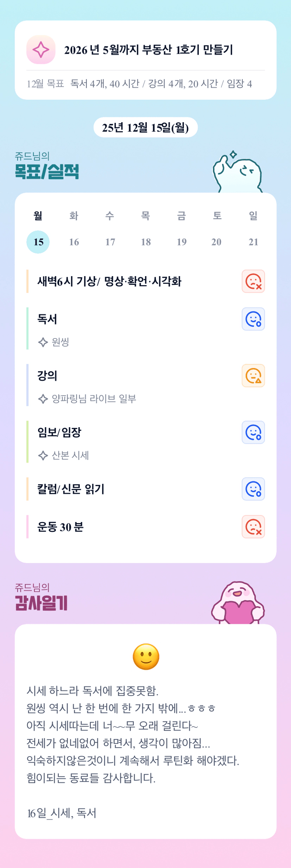Select date 16 in the week calendar
Viewport: 291px width, 868px height.
(74, 242)
